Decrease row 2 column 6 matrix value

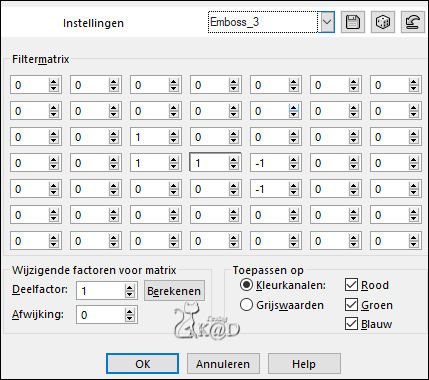pyautogui.click(x=354, y=115)
